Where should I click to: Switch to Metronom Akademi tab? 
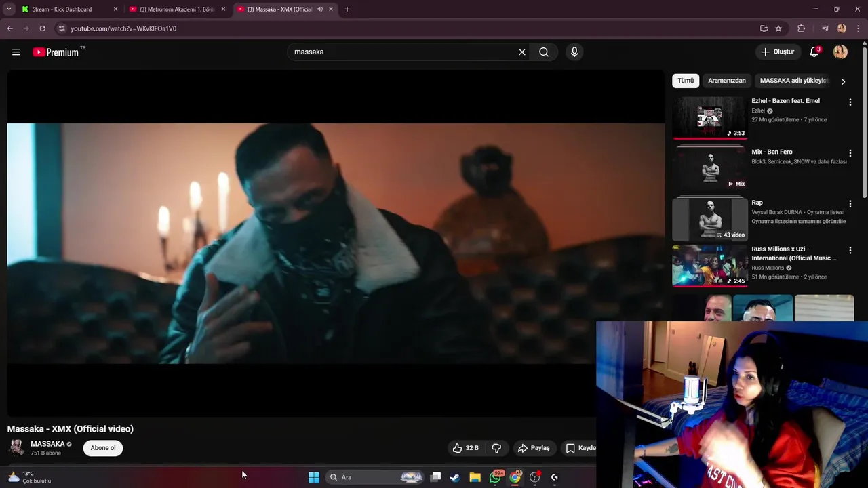tap(177, 9)
